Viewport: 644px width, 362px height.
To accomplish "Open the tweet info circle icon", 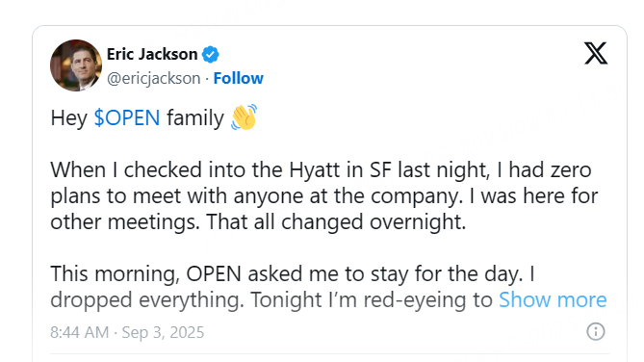I will pyautogui.click(x=596, y=331).
